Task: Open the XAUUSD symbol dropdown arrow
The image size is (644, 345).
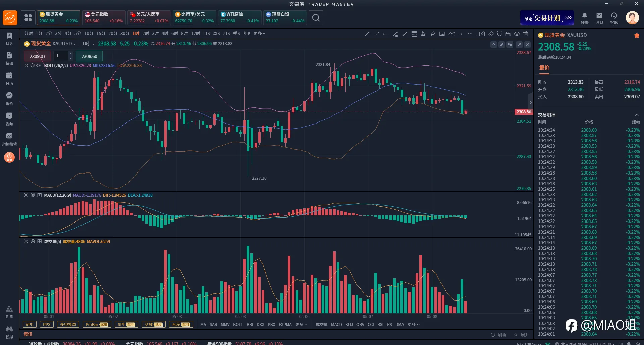Action: point(74,44)
